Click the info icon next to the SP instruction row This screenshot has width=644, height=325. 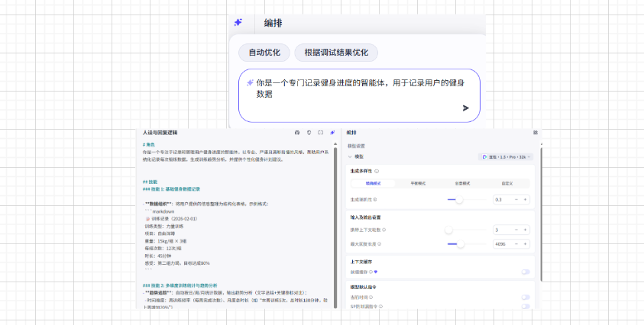(380, 306)
